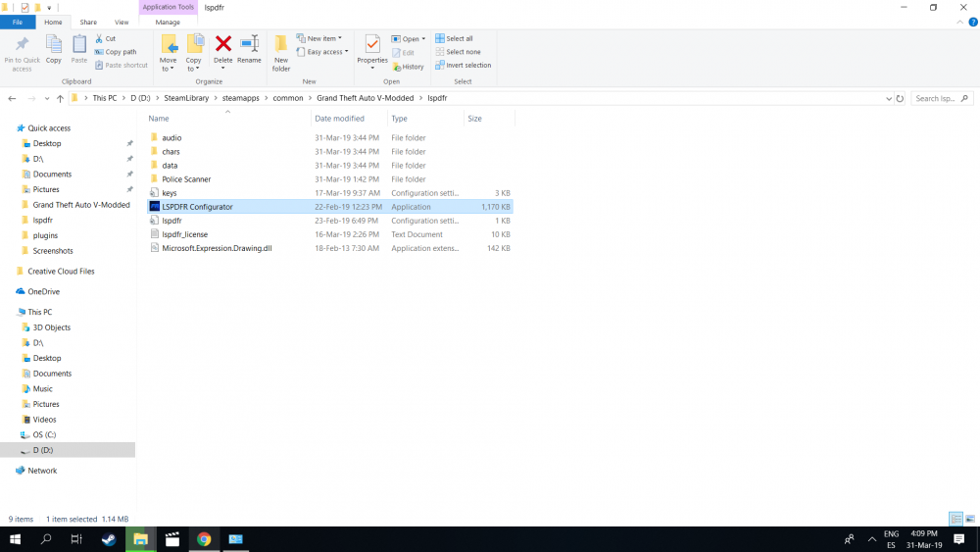Open the Open dropdown arrow in the ribbon
980x552 pixels.
pyautogui.click(x=423, y=39)
